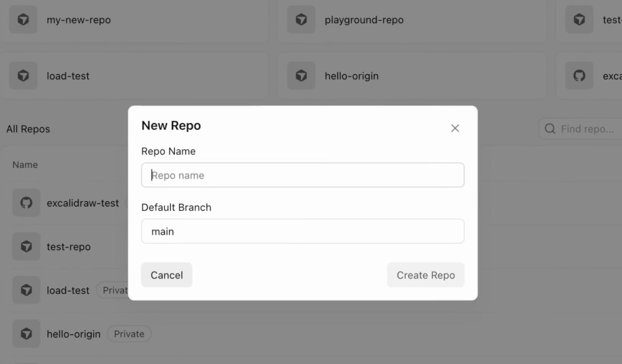Click the Create Repo button
The image size is (622, 364).
[426, 275]
